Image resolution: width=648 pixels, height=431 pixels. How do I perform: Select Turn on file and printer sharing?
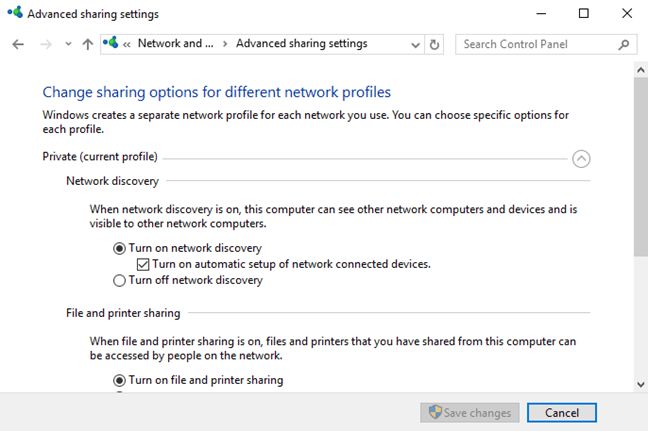[120, 380]
